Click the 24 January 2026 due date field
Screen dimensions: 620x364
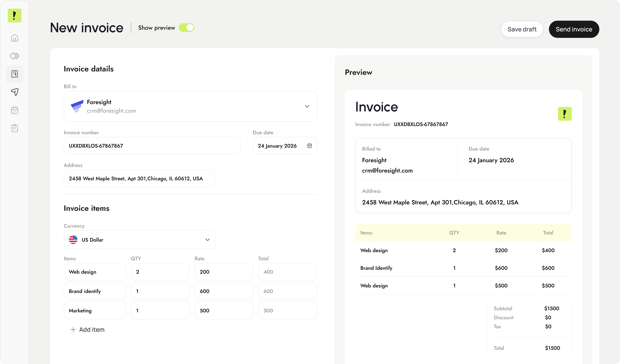pos(285,146)
